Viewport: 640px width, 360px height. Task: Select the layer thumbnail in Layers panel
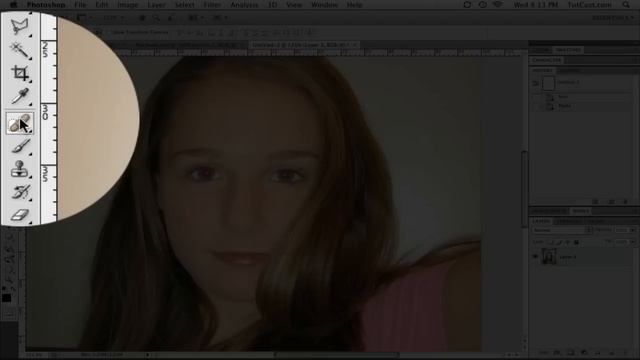pyautogui.click(x=549, y=257)
